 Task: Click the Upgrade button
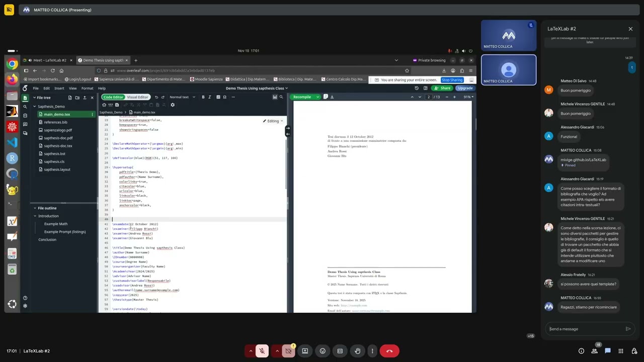(465, 88)
